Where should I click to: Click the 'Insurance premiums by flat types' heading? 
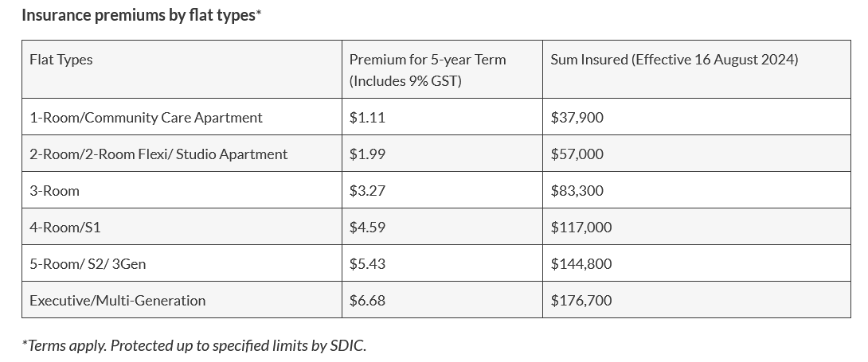click(141, 15)
